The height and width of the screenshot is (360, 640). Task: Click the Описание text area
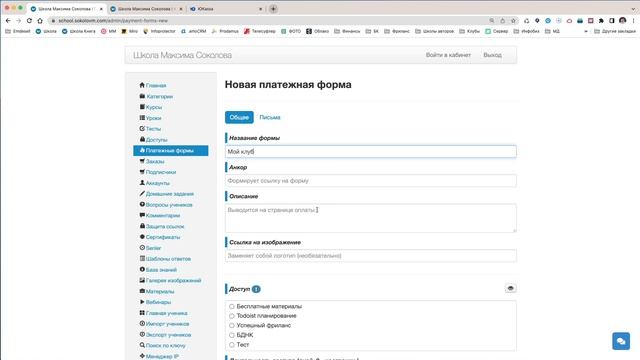[371, 218]
